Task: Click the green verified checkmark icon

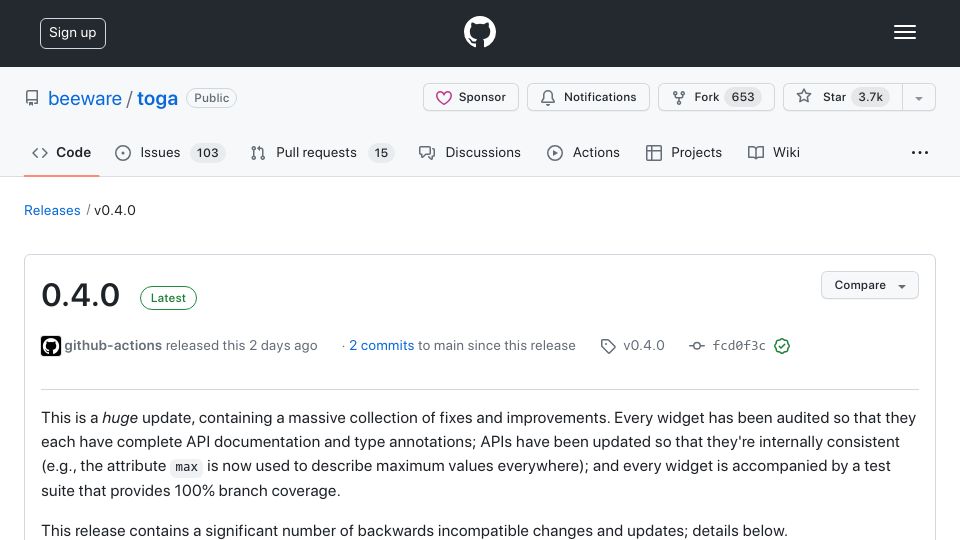Action: pyautogui.click(x=782, y=346)
